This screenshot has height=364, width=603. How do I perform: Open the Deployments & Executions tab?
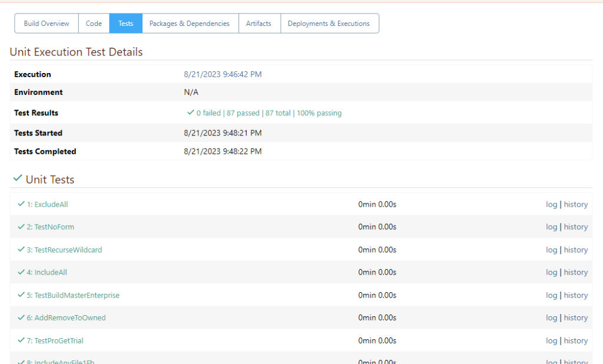[x=329, y=24]
